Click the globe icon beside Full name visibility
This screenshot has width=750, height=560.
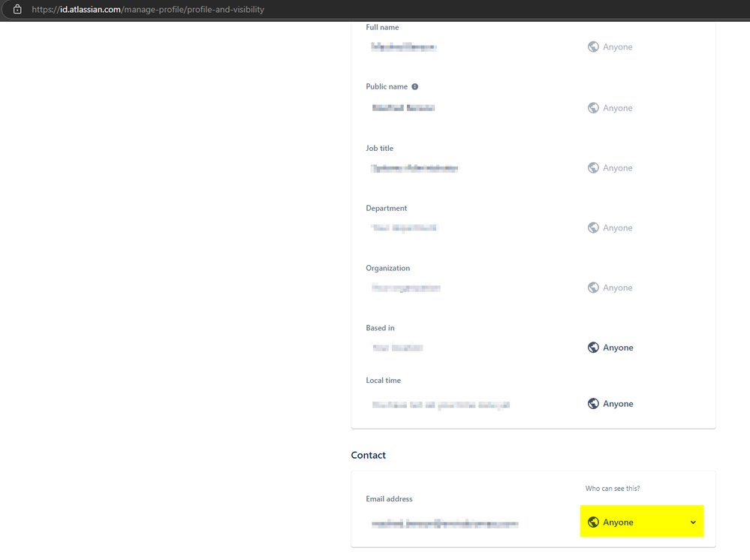[592, 47]
